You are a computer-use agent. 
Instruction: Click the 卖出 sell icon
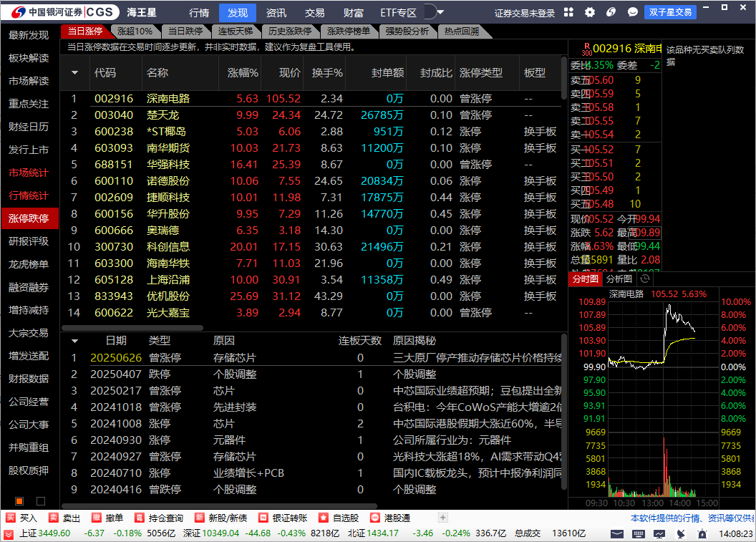pyautogui.click(x=54, y=518)
